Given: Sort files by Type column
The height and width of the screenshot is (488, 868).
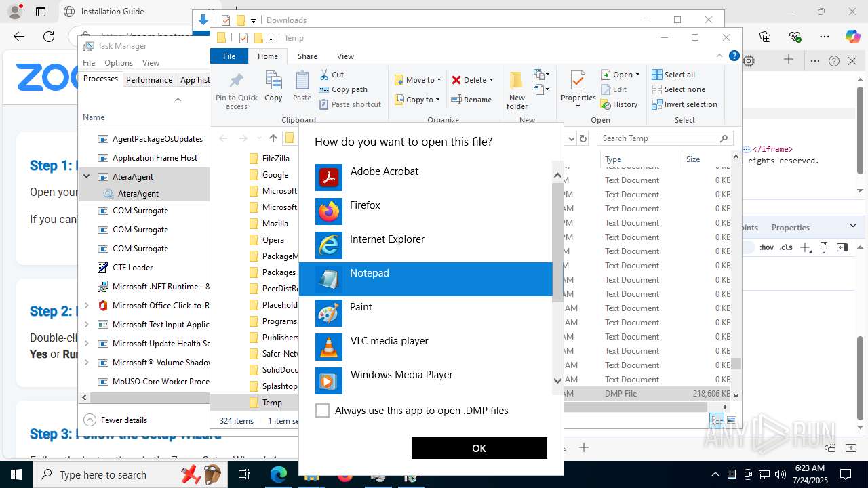Looking at the screenshot, I should point(642,159).
